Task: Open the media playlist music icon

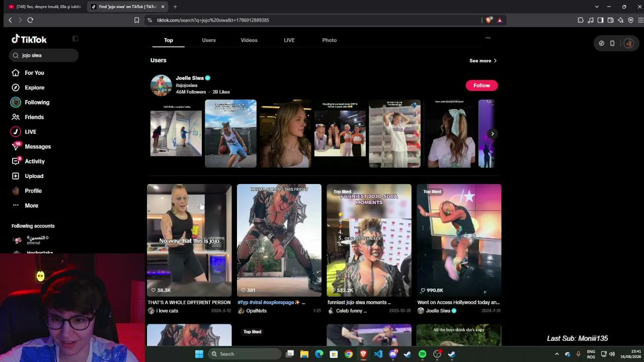Action: coord(591,20)
